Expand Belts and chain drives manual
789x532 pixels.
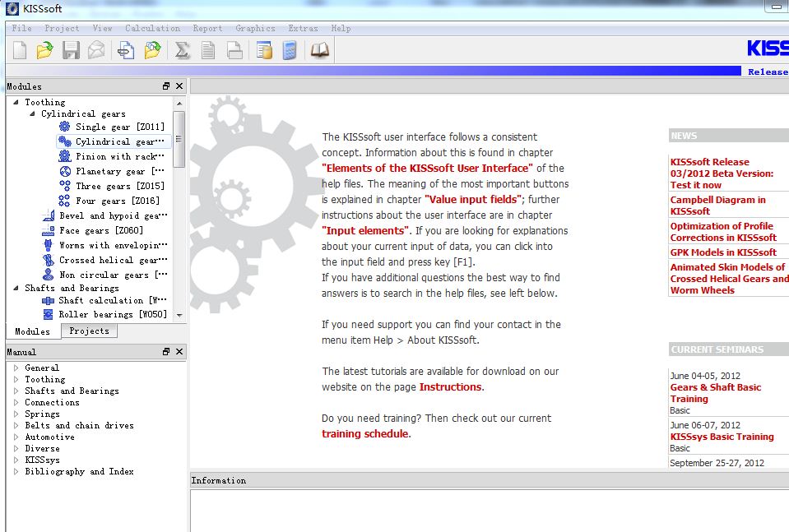tap(16, 426)
